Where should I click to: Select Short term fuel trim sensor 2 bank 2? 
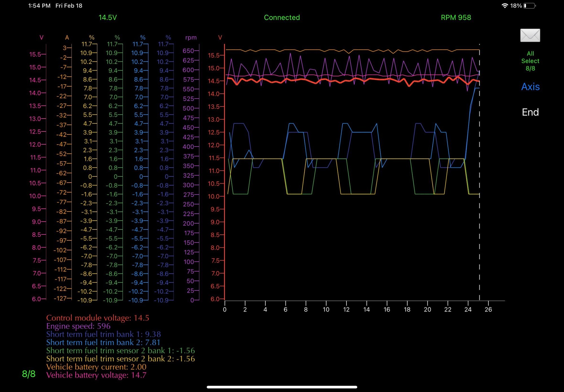click(120, 359)
